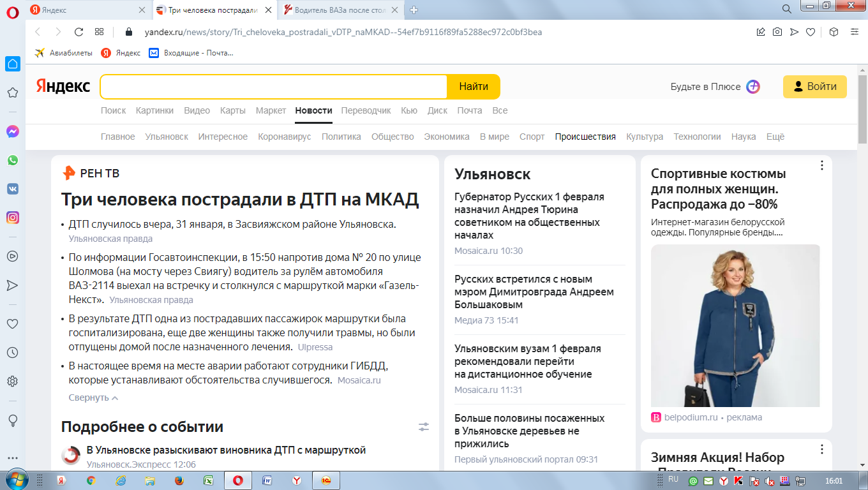Open the three-dots sidebar setup

coord(12,457)
